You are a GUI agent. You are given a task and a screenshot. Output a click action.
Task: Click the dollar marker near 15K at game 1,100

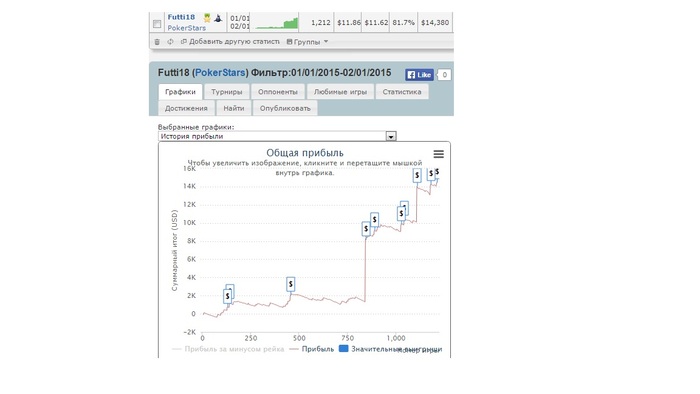click(x=417, y=175)
